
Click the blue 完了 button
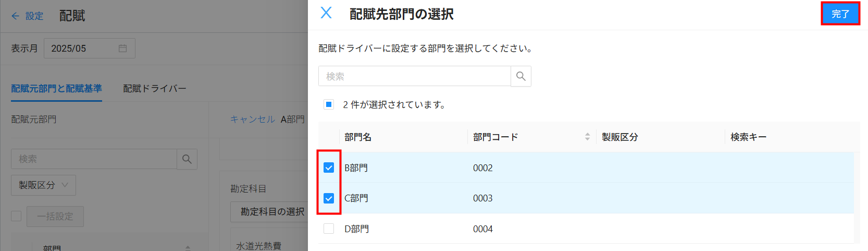click(840, 14)
